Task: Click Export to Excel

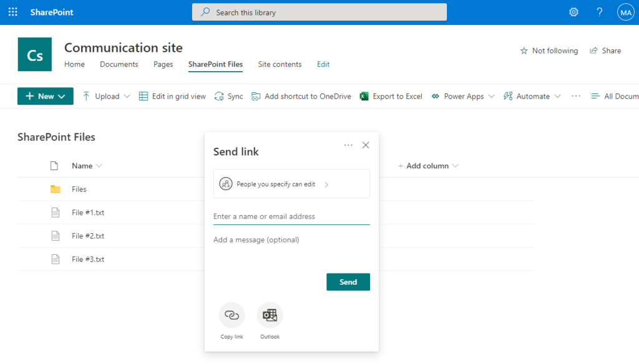Action: coord(391,97)
